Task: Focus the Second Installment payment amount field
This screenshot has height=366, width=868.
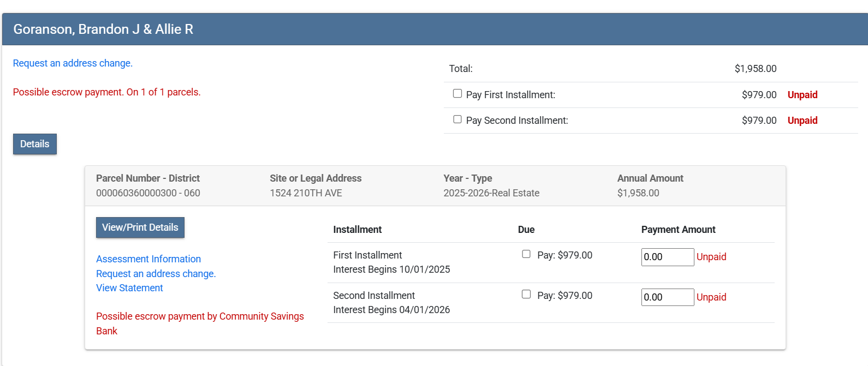Action: coord(667,297)
